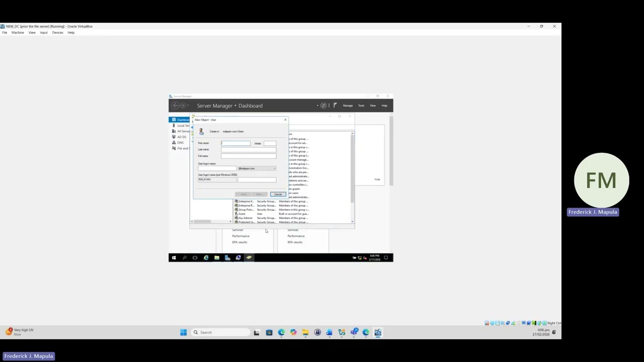Open VirtualBox File menu
The image size is (644, 362).
click(5, 33)
